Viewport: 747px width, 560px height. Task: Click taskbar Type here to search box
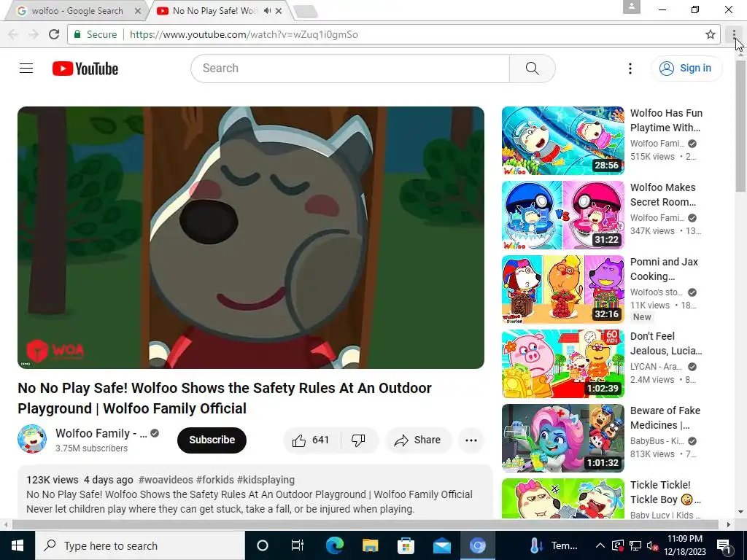(x=139, y=545)
